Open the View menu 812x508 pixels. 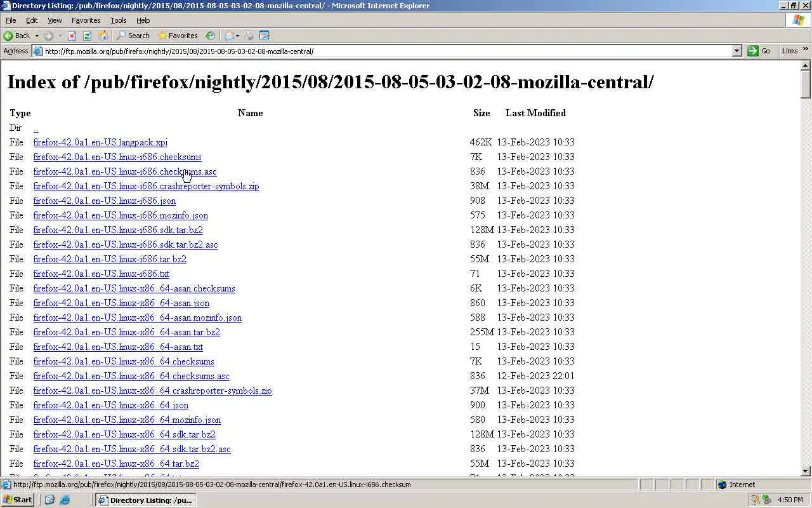tap(55, 20)
